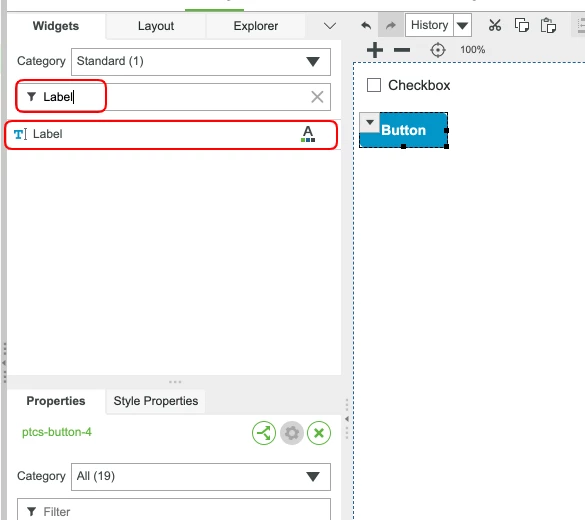This screenshot has width=585, height=520.
Task: Click the Undo arrow icon
Action: click(366, 25)
